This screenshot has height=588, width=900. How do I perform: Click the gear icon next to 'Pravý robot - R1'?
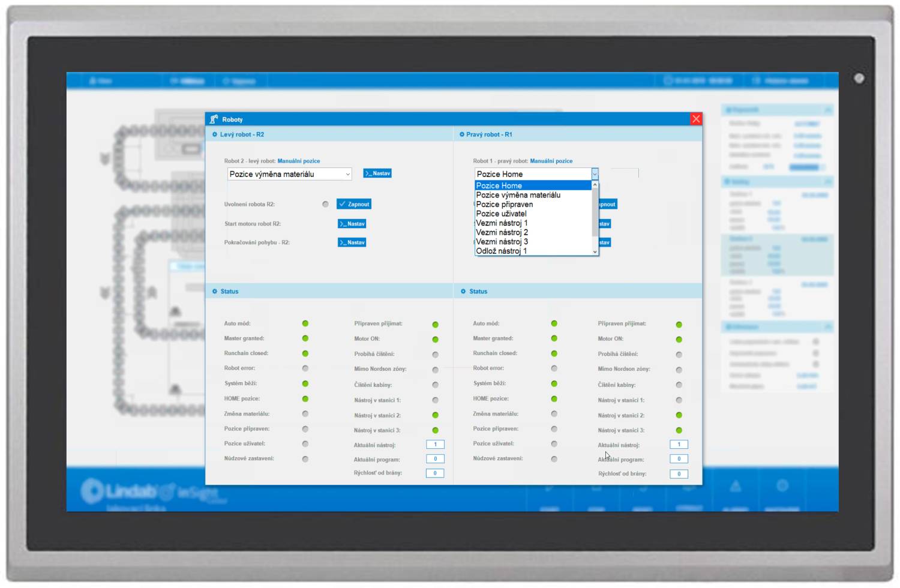[461, 134]
